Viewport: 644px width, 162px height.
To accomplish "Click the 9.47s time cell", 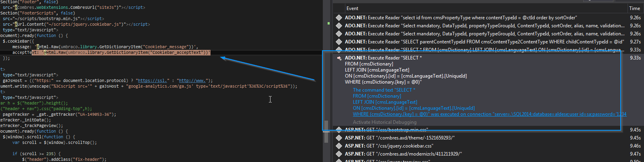I will pyautogui.click(x=636, y=154).
